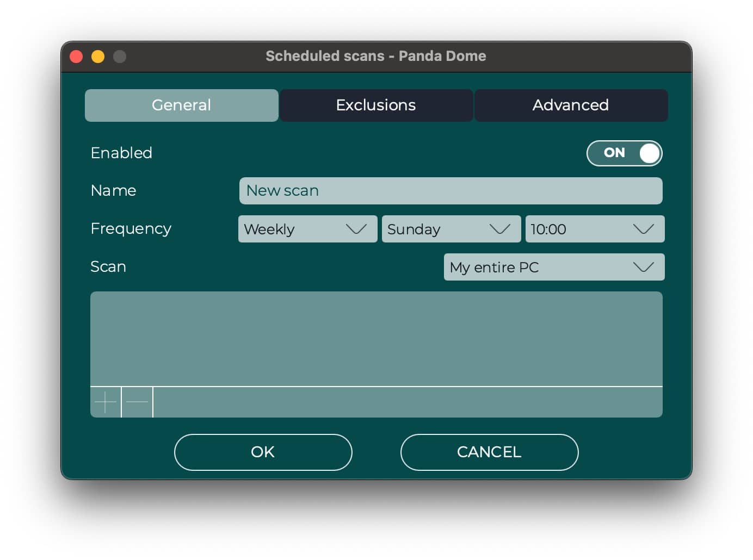This screenshot has height=560, width=753.
Task: Confirm with the OK button
Action: point(263,452)
